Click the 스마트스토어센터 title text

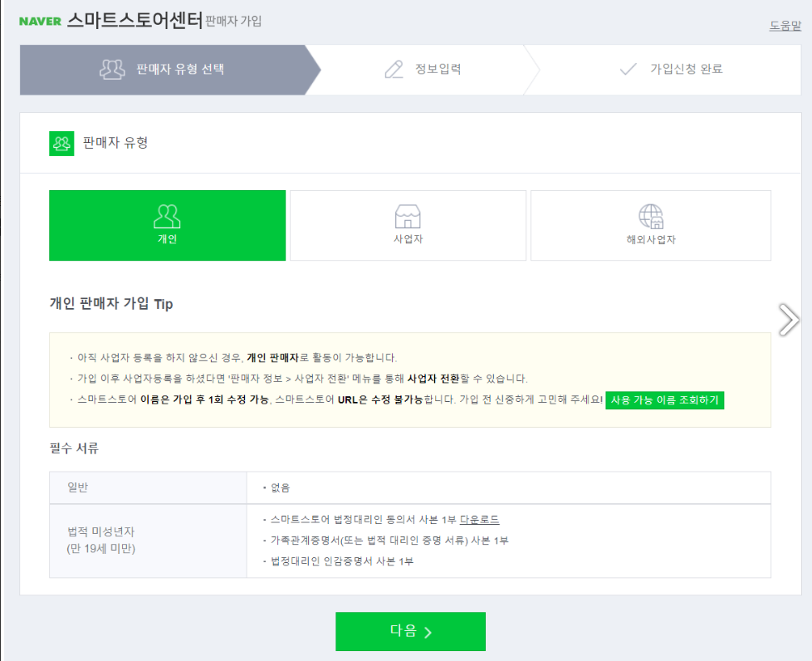(x=135, y=20)
